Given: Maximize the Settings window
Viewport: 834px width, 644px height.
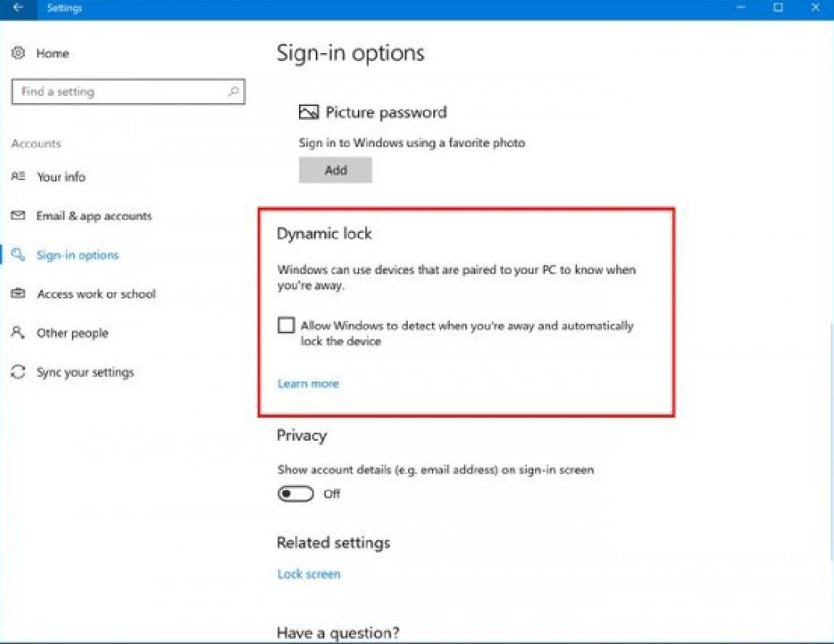Looking at the screenshot, I should point(778,7).
